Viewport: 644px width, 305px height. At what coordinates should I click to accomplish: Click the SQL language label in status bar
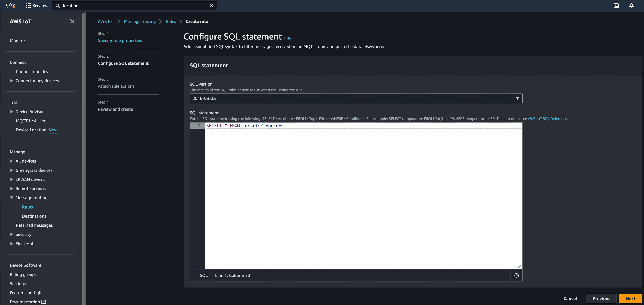click(x=204, y=275)
